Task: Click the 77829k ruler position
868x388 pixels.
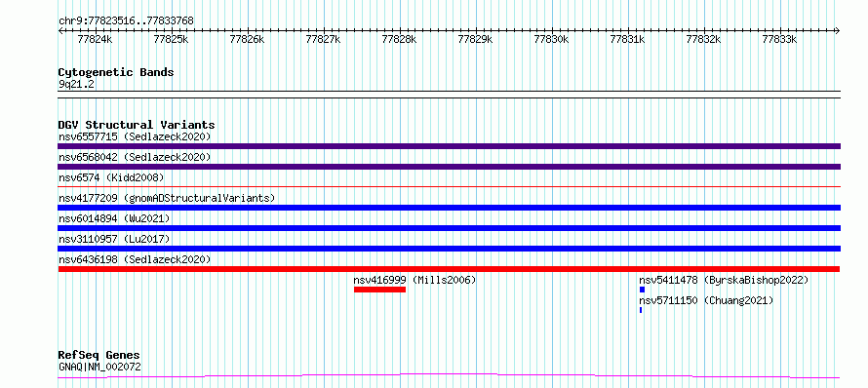Action: coord(476,40)
